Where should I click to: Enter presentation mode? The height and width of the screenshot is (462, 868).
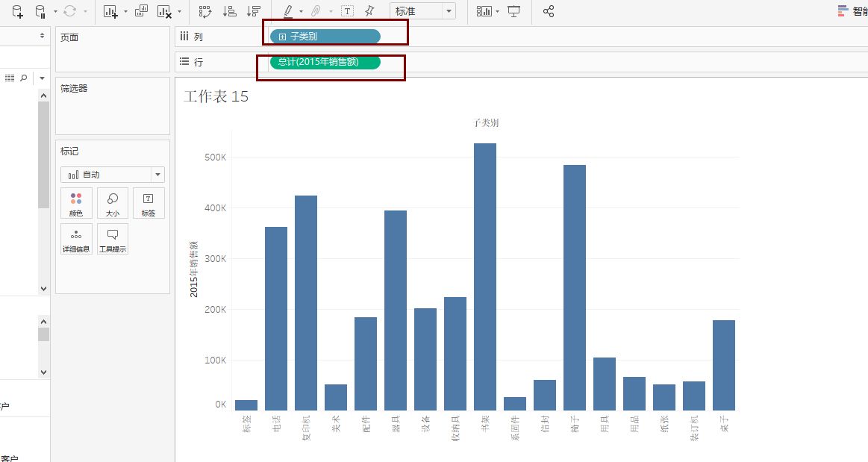[513, 11]
